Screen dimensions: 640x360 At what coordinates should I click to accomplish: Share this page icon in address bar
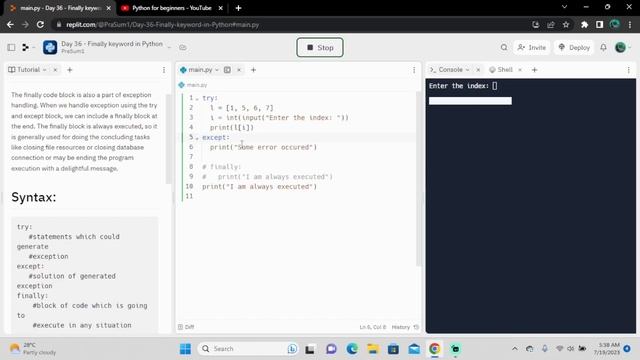(x=551, y=24)
